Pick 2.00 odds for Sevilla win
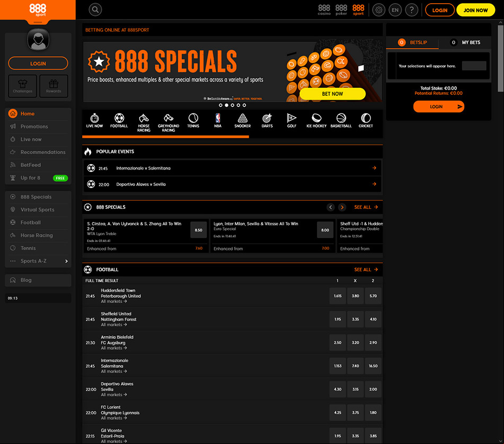 coord(373,389)
